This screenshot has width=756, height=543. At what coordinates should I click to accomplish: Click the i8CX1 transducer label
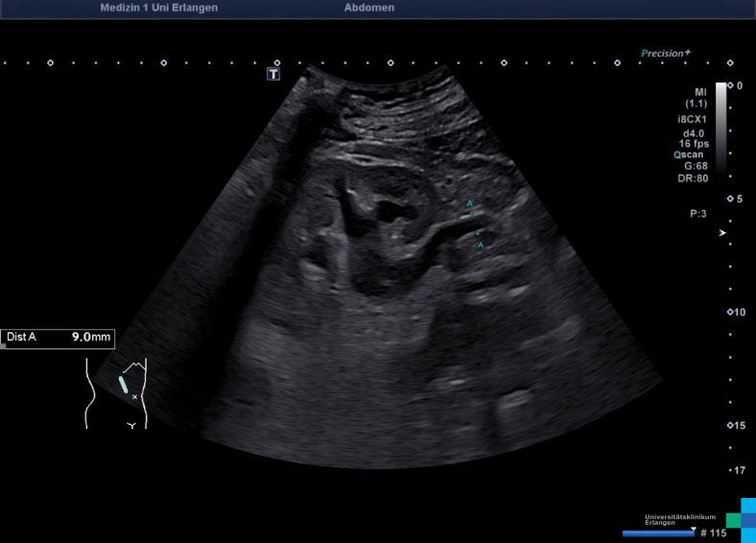click(694, 119)
